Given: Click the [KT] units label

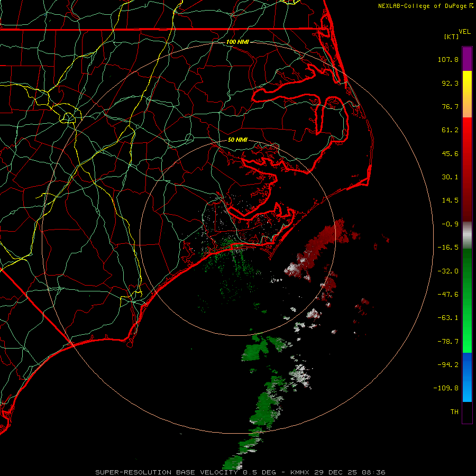Looking at the screenshot, I should [451, 36].
